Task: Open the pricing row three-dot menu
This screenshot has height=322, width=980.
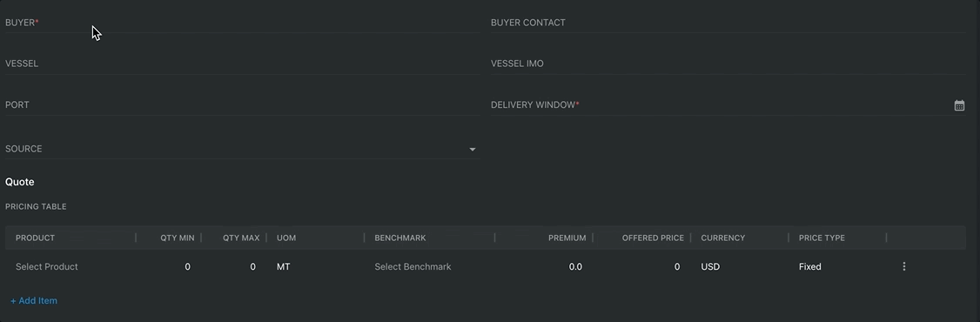Action: click(x=903, y=266)
